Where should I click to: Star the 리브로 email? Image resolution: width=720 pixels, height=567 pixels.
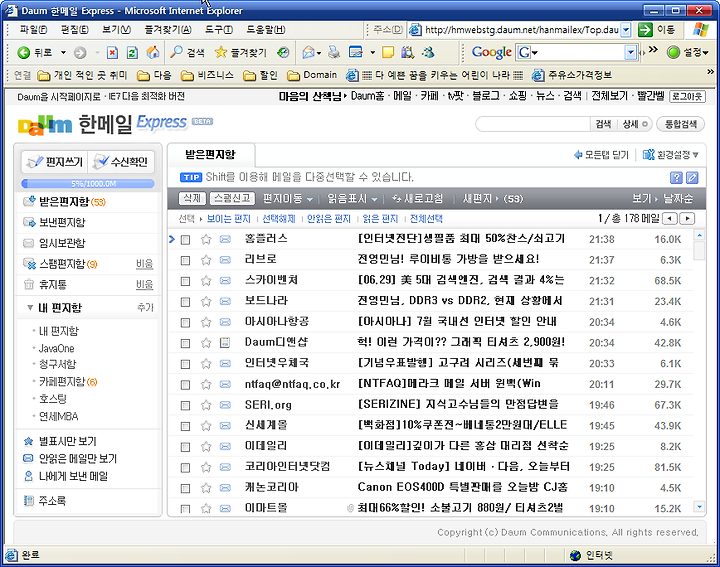coord(206,260)
